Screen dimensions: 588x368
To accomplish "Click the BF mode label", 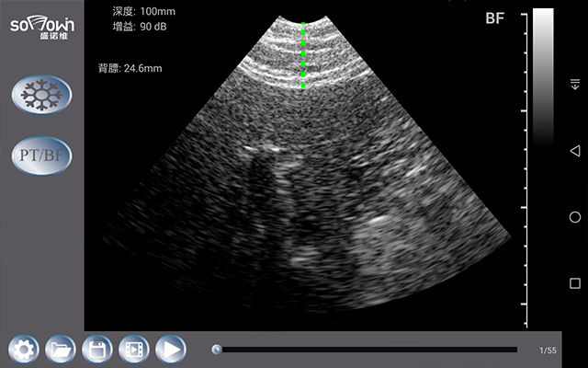I will (495, 17).
